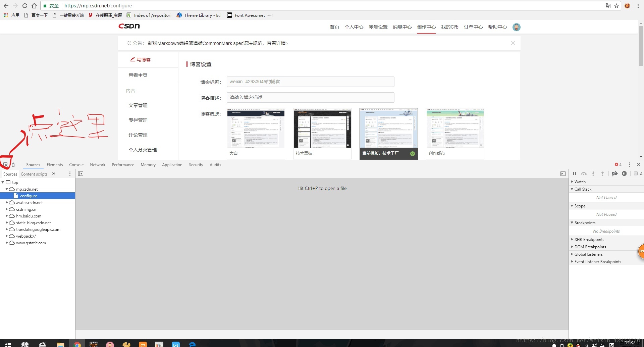Expand the translate.googleapis.com node

pos(7,229)
